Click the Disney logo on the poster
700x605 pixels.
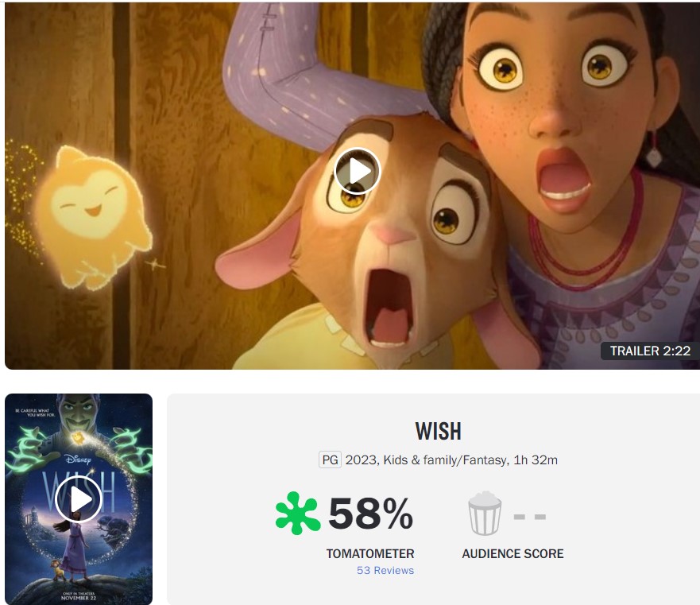tap(78, 460)
